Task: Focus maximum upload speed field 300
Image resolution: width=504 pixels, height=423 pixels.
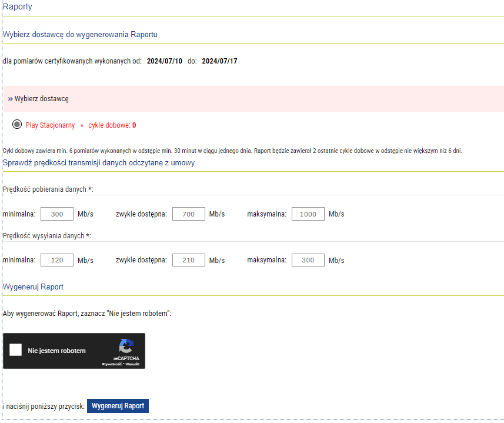Action: click(308, 260)
